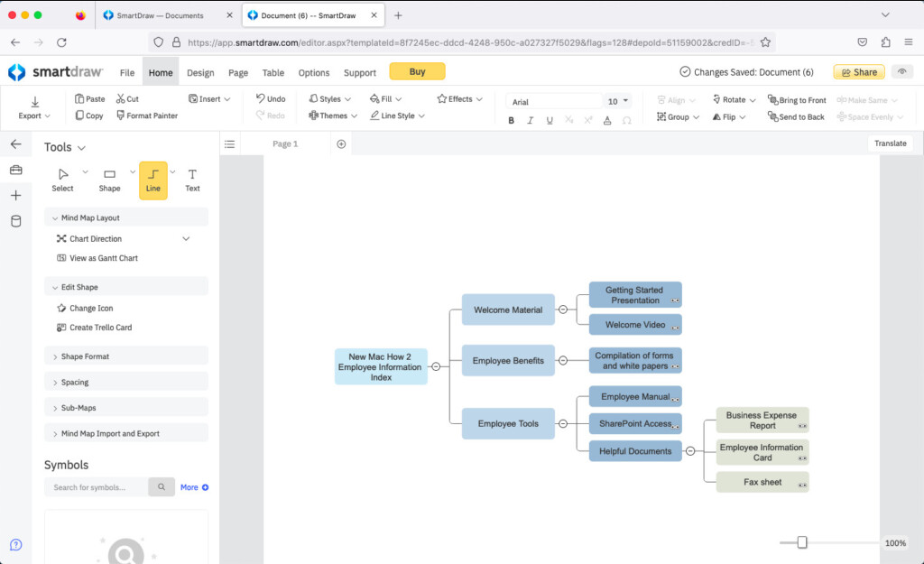Expand the Chart Direction dropdown

186,239
